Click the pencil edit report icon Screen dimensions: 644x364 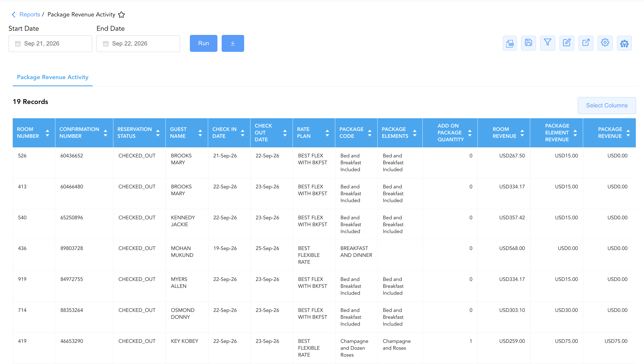(567, 43)
